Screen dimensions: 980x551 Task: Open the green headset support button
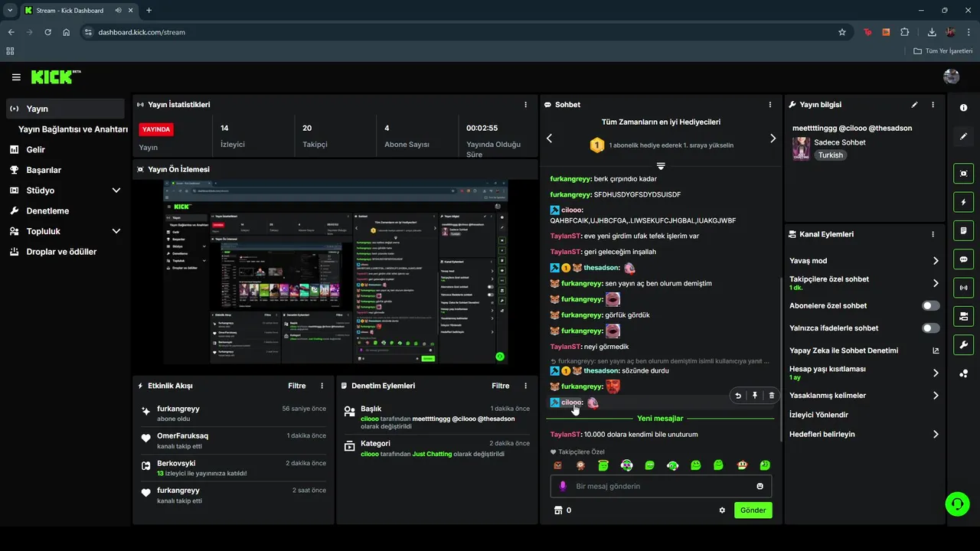pos(957,504)
